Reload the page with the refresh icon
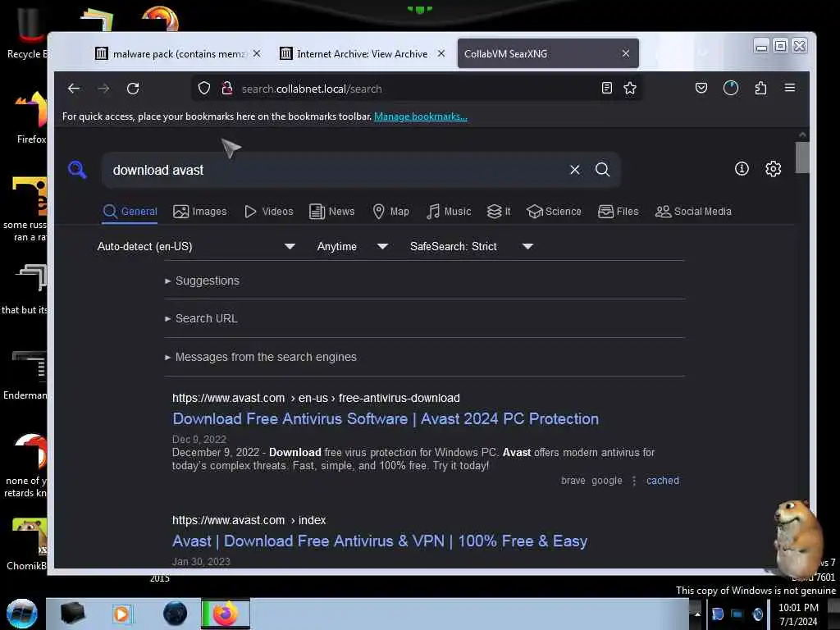This screenshot has height=630, width=840. 133,89
